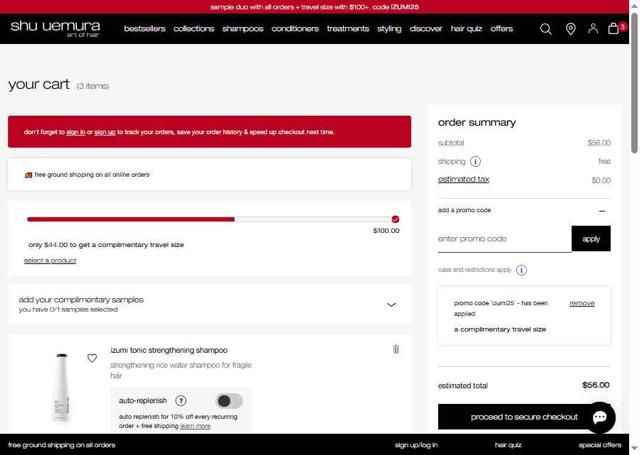Open the treatments menu
The image size is (640, 455).
pos(348,29)
